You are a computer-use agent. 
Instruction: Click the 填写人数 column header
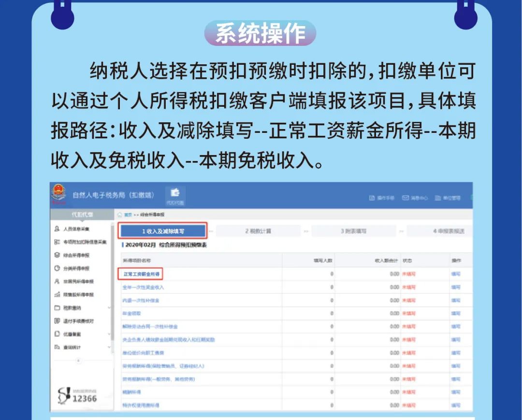coord(323,261)
